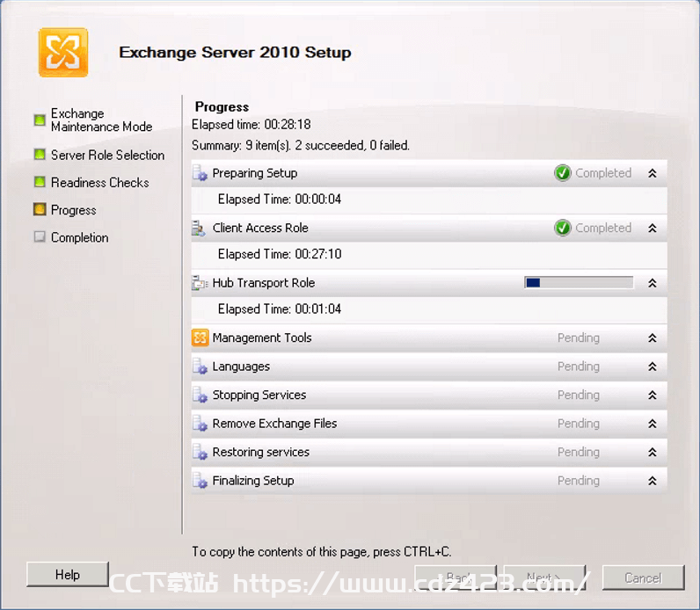Click the Remove Exchange Files row icon

[200, 424]
